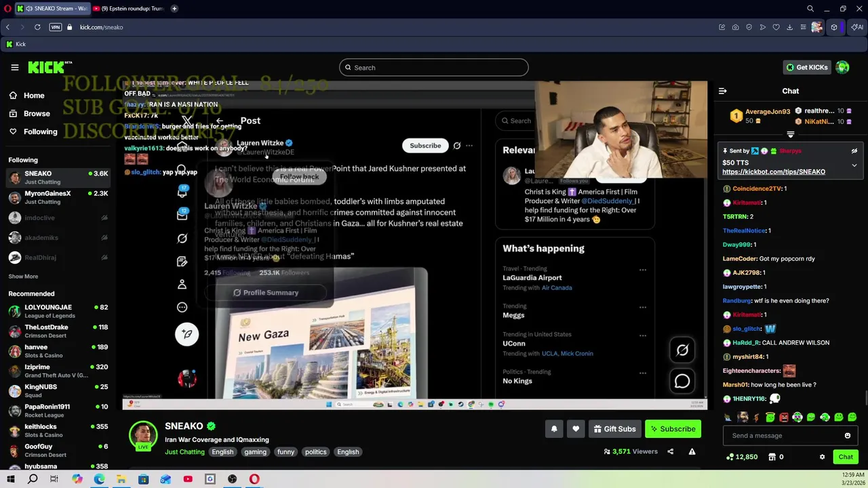Open Microsoft Edge from the taskbar

(x=99, y=479)
